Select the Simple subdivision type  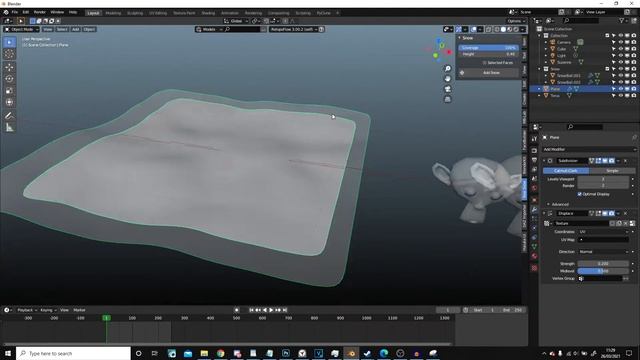[612, 171]
